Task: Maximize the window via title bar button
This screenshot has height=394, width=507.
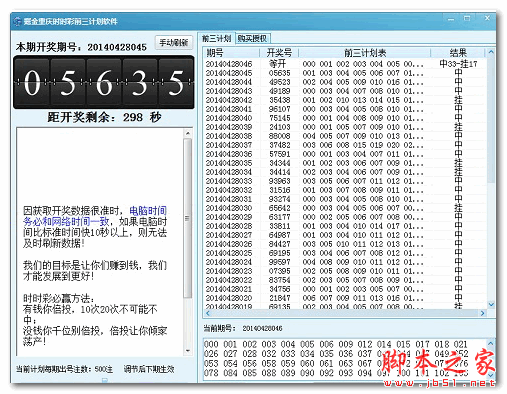Action: (x=467, y=19)
